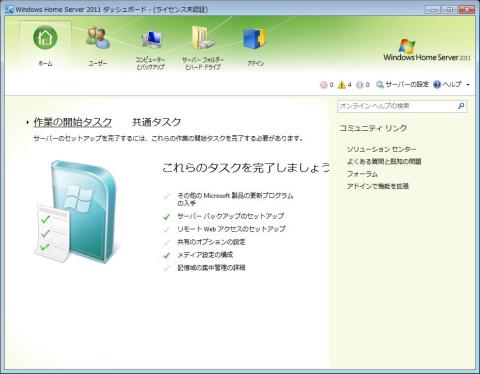
Task: Open 記憶域の集中管理の詳細 task
Action: [211, 268]
